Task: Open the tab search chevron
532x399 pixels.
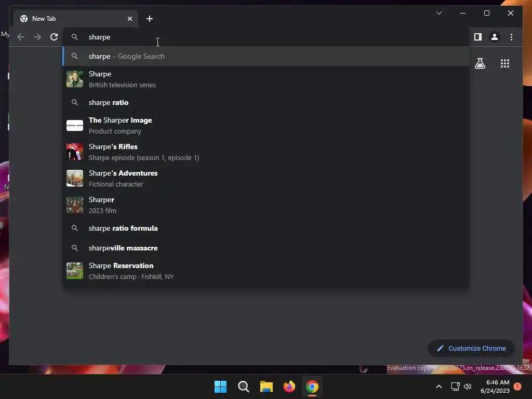Action: (x=438, y=13)
